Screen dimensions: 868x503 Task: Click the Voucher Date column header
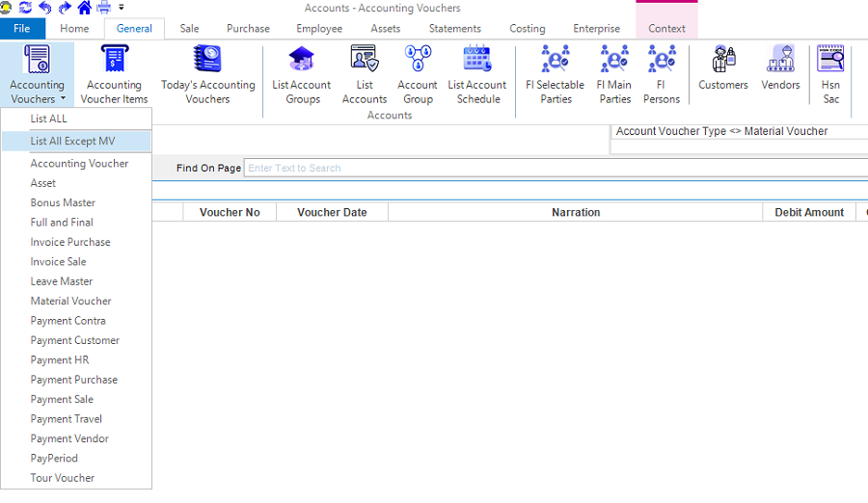(332, 212)
